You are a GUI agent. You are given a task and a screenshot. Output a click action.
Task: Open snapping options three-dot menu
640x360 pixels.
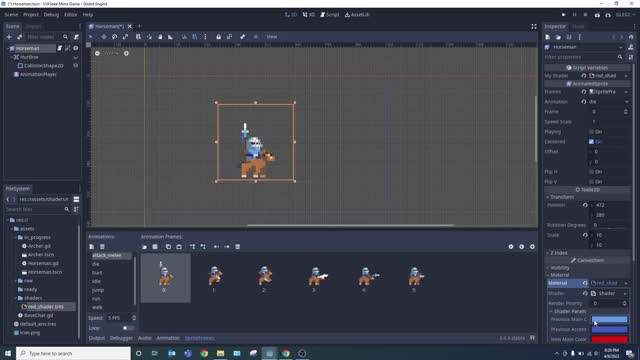click(205, 37)
